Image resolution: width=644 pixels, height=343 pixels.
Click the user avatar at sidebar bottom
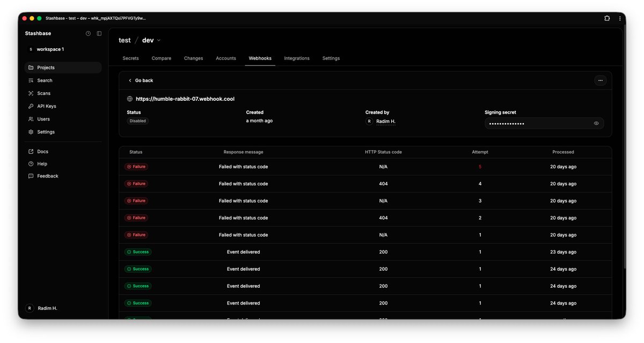(30, 308)
